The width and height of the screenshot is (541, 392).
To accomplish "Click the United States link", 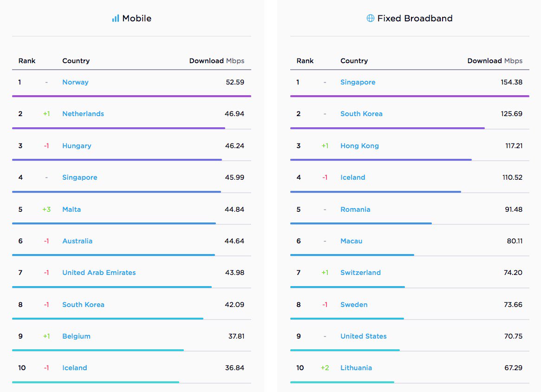I will click(x=363, y=336).
